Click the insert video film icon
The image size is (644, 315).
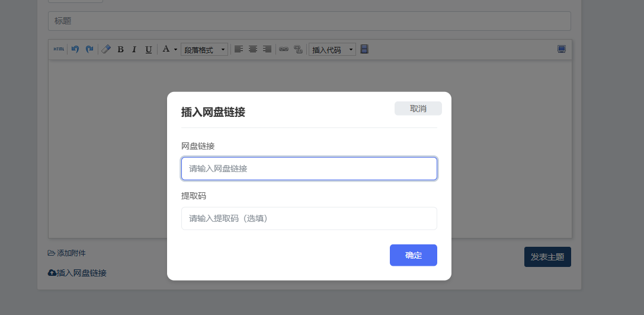pyautogui.click(x=364, y=49)
